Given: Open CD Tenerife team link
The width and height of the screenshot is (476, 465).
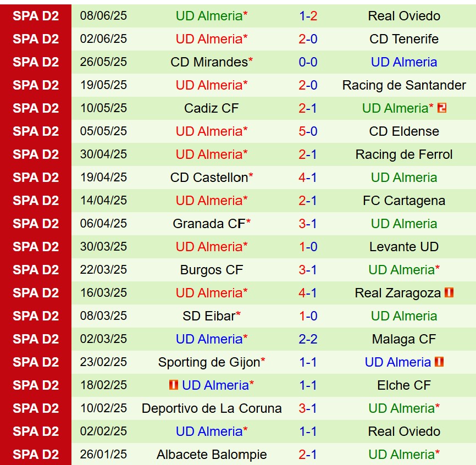Looking at the screenshot, I should [404, 39].
